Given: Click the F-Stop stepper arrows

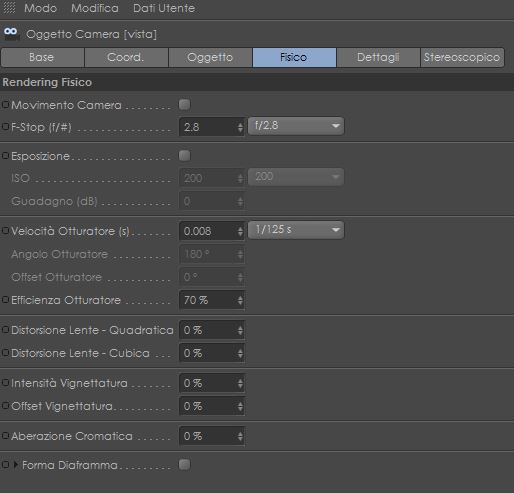Looking at the screenshot, I should (x=240, y=127).
